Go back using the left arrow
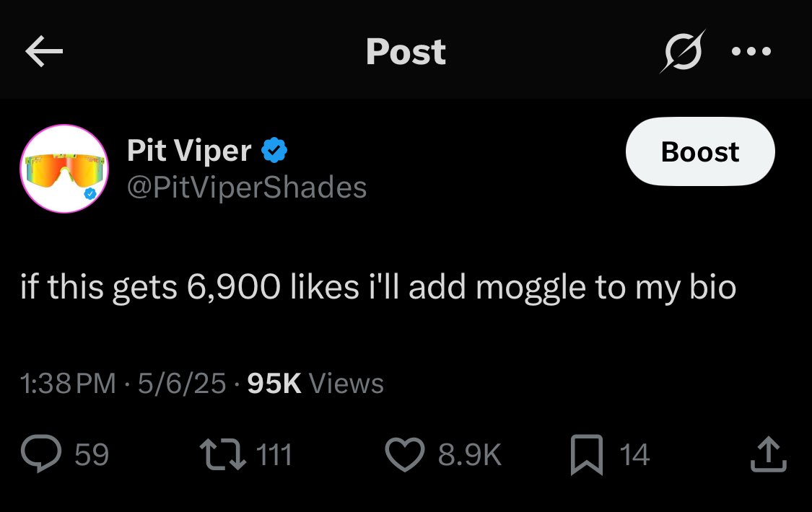The height and width of the screenshot is (512, 812). [x=44, y=51]
